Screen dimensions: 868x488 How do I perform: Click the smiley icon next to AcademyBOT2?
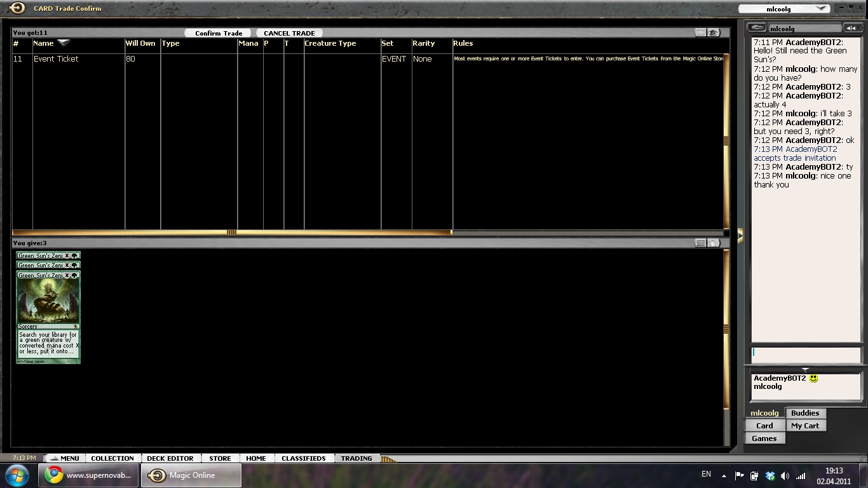click(x=813, y=378)
